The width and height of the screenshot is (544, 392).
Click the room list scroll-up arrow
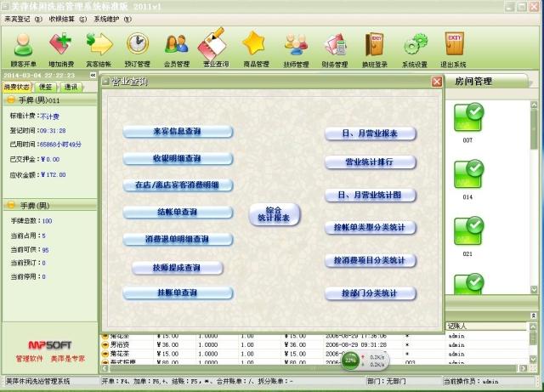534,105
